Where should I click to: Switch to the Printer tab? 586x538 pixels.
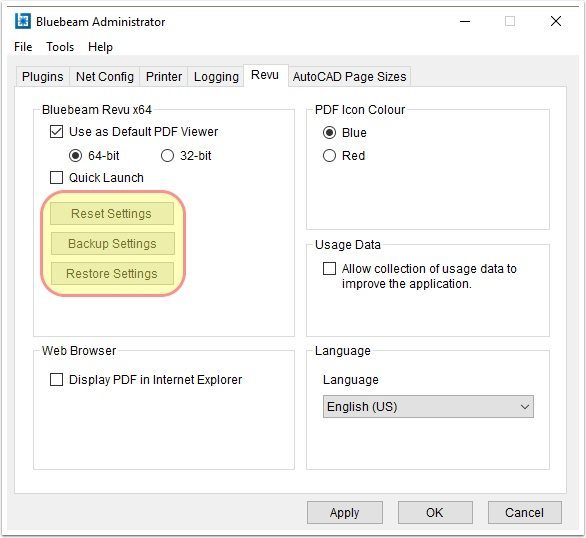pos(164,77)
